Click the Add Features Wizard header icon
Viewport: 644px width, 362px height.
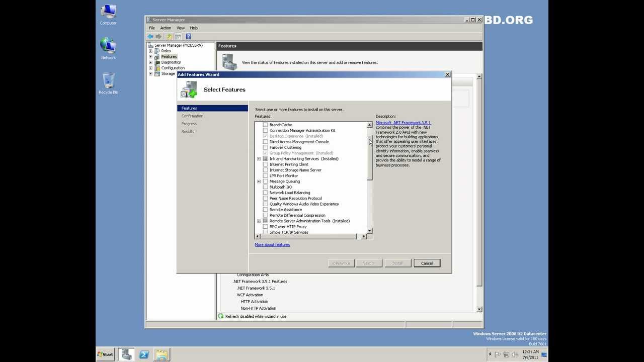189,89
